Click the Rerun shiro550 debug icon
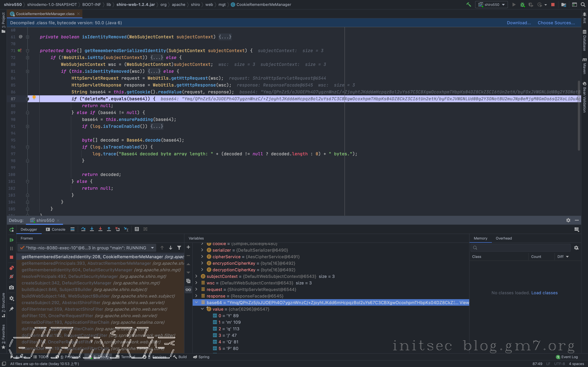 tap(11, 230)
